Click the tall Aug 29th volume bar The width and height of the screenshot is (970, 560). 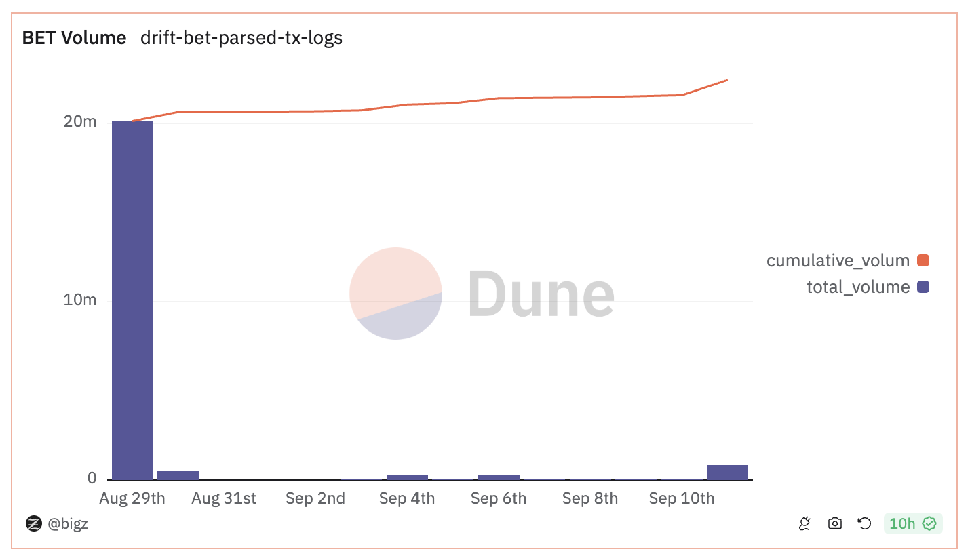tap(132, 298)
